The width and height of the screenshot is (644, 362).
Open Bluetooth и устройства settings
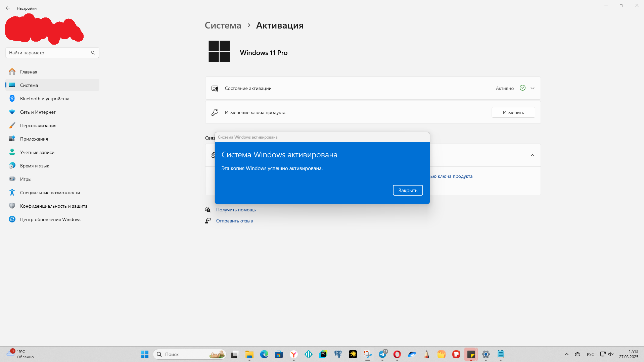tap(52, 99)
